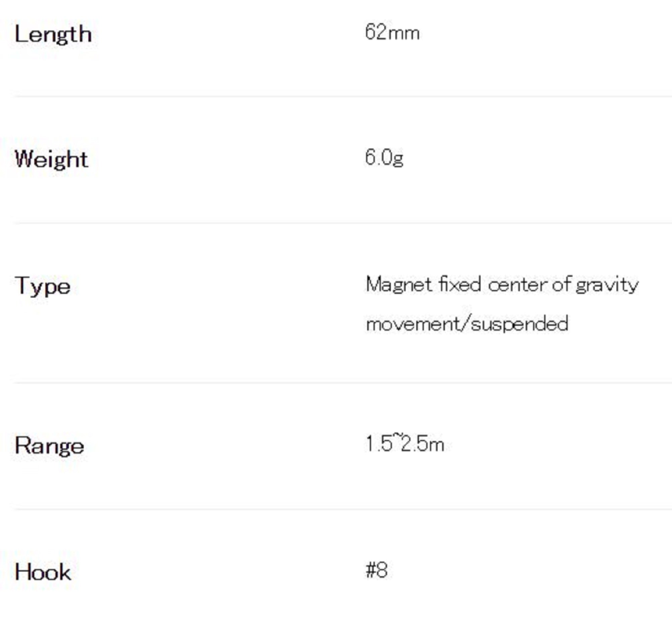The width and height of the screenshot is (672, 628).
Task: Click the Range label
Action: point(49,446)
